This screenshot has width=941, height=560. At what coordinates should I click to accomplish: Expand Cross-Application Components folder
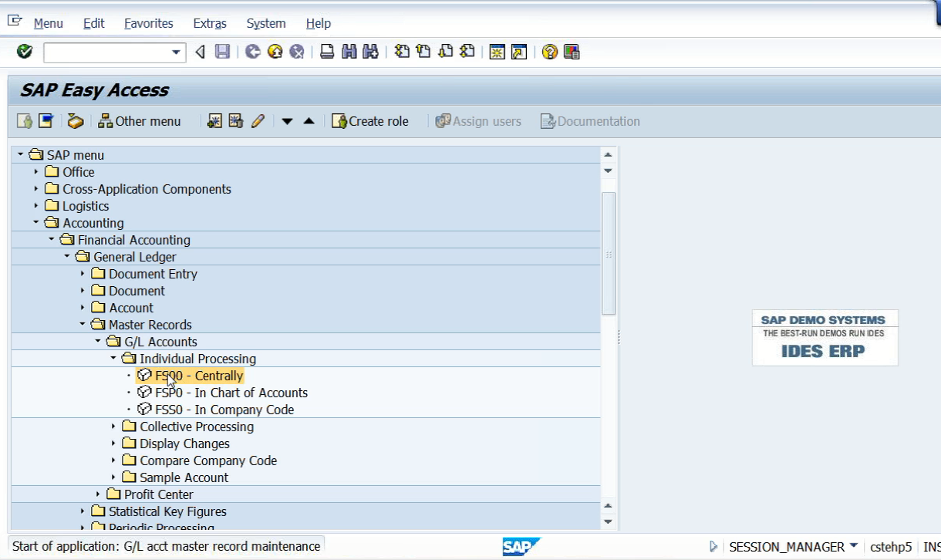(35, 189)
